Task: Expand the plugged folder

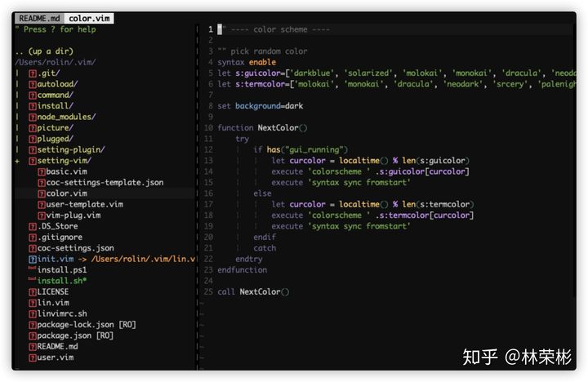Action: pyautogui.click(x=51, y=139)
